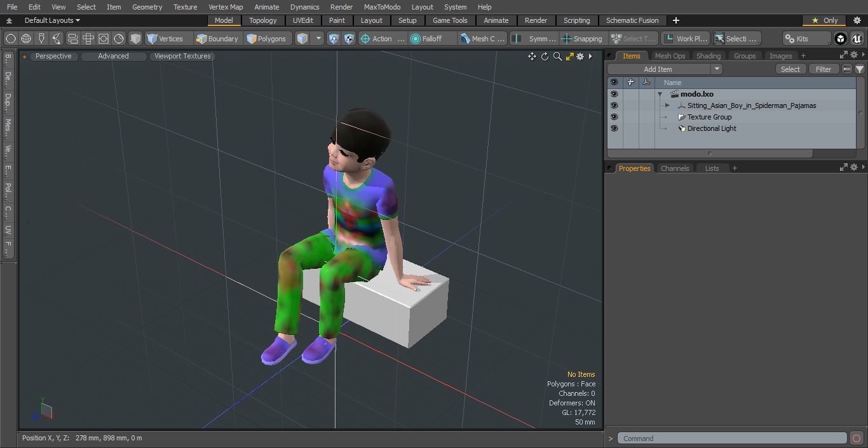
Task: Expand the Sitting_Asian_Boy_in_Spiderman_Pajamas tree item
Action: [x=667, y=105]
